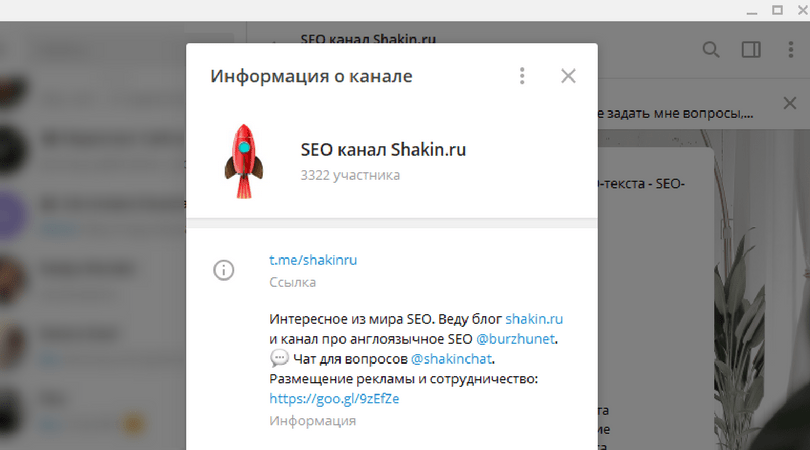Toggle the right sidebar panel icon
The image size is (810, 450).
[751, 50]
